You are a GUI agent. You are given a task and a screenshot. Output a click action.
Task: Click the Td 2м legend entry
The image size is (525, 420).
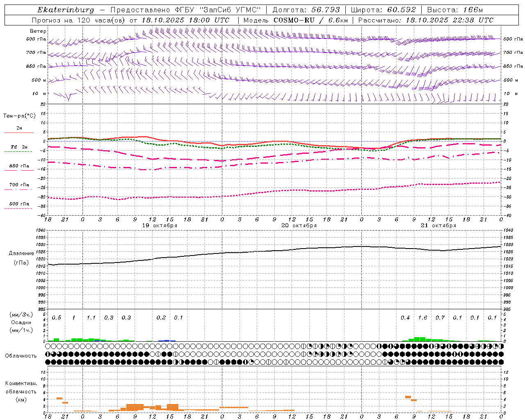click(x=19, y=147)
